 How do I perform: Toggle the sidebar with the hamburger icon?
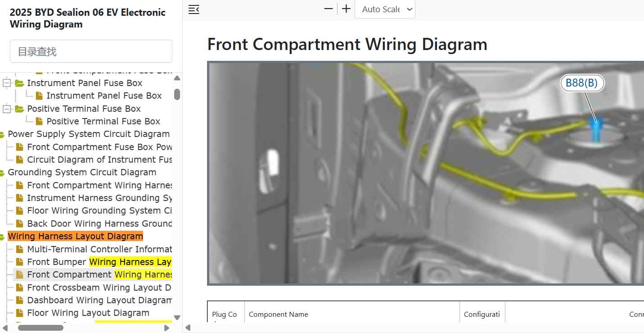pyautogui.click(x=194, y=9)
